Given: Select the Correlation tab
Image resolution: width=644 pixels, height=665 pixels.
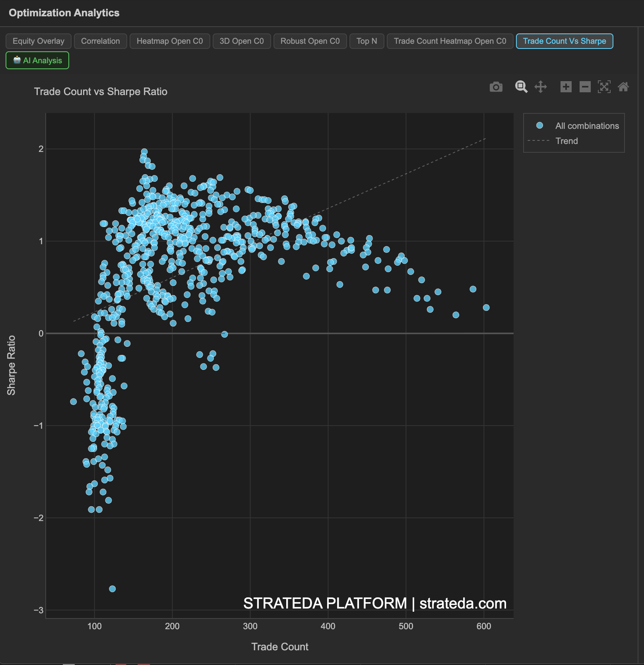Looking at the screenshot, I should (100, 41).
